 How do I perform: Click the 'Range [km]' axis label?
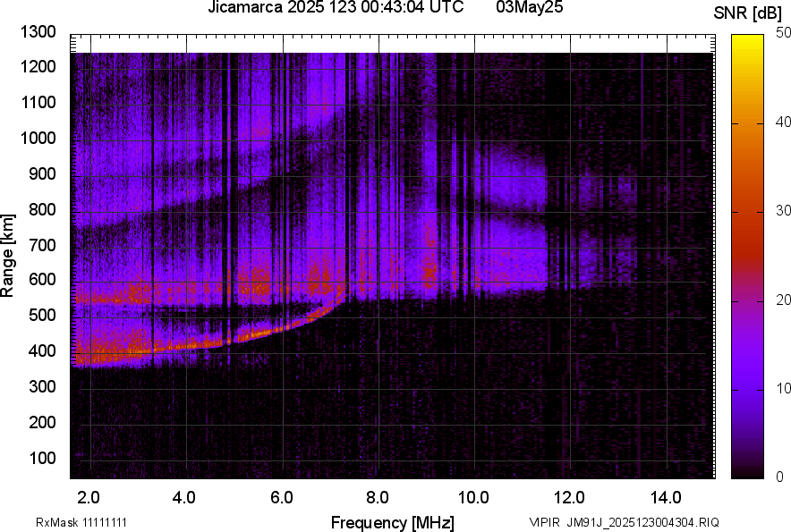[7, 256]
